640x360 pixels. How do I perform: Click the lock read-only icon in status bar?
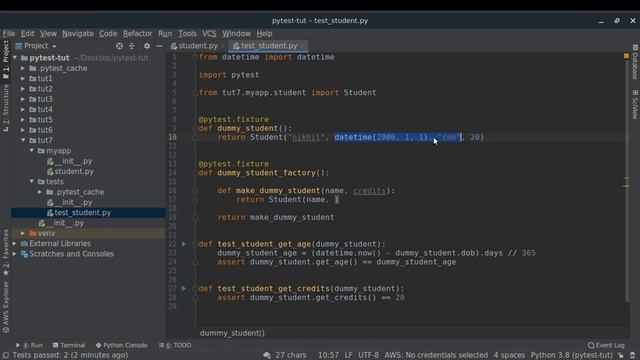point(620,356)
